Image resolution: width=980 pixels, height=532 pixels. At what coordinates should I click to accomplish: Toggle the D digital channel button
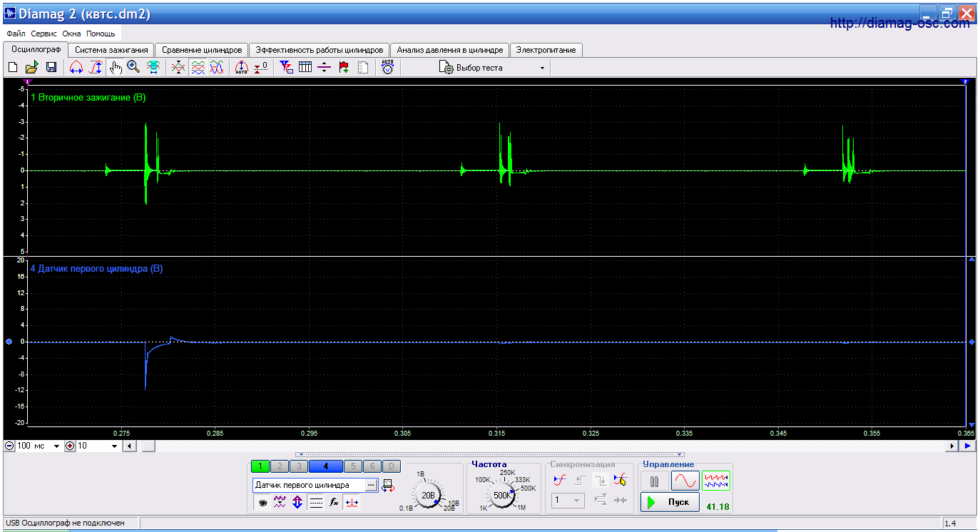click(391, 466)
